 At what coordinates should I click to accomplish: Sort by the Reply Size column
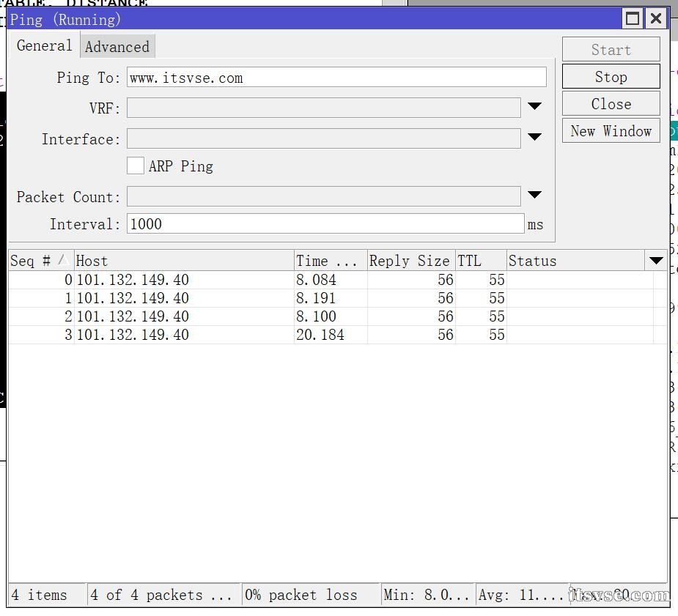tap(410, 261)
